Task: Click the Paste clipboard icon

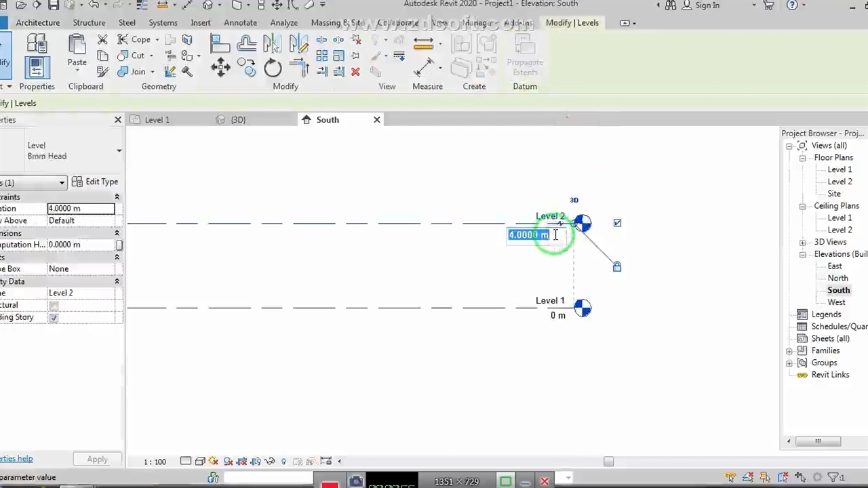Action: click(x=77, y=50)
